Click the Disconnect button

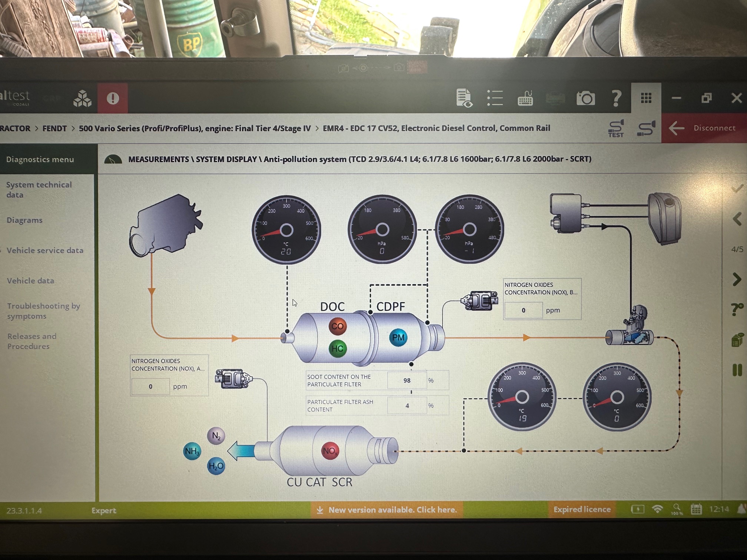704,128
